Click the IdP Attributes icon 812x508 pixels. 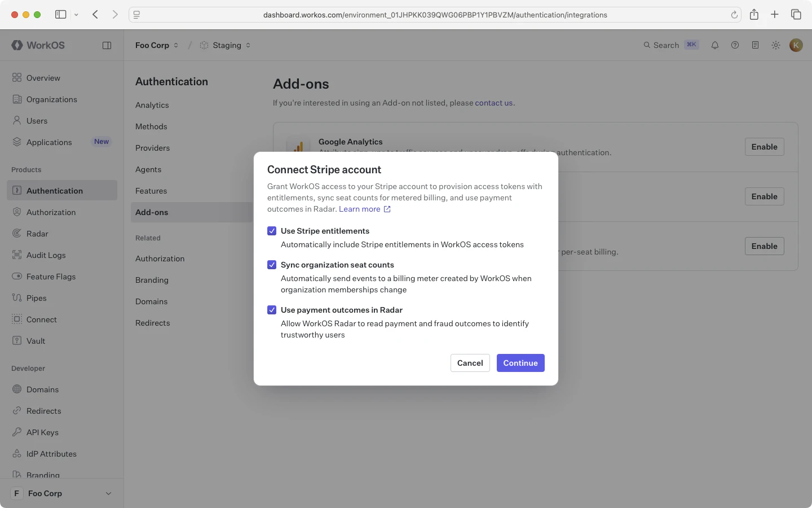pyautogui.click(x=17, y=454)
